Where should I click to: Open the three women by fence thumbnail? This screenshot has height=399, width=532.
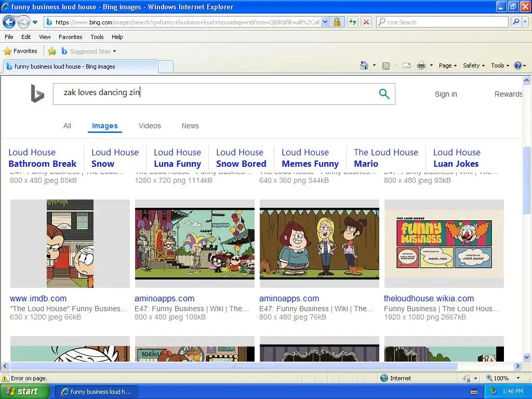(x=320, y=244)
